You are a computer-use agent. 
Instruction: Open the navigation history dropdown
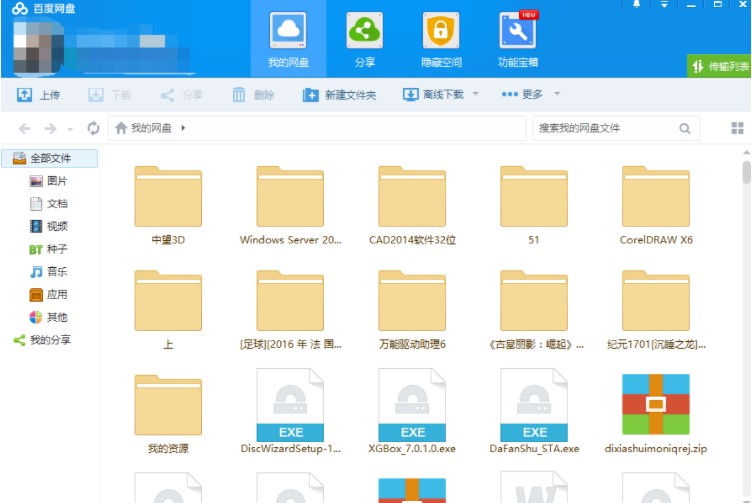(x=70, y=129)
